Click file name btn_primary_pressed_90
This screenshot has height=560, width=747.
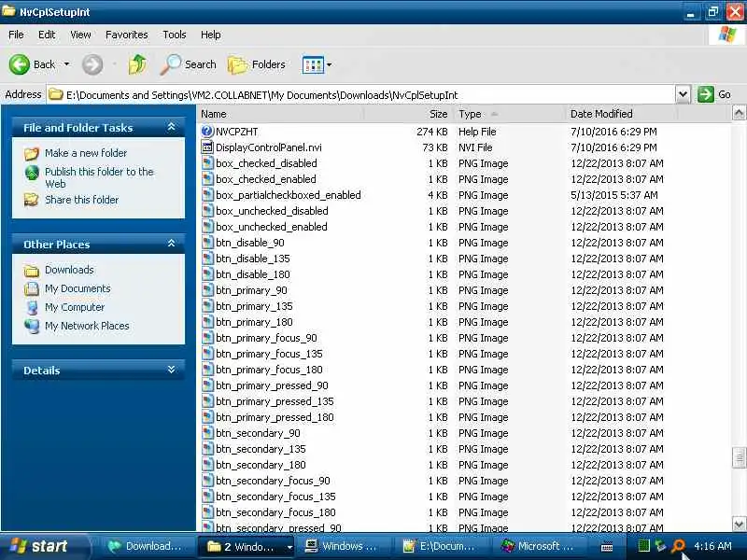point(272,385)
